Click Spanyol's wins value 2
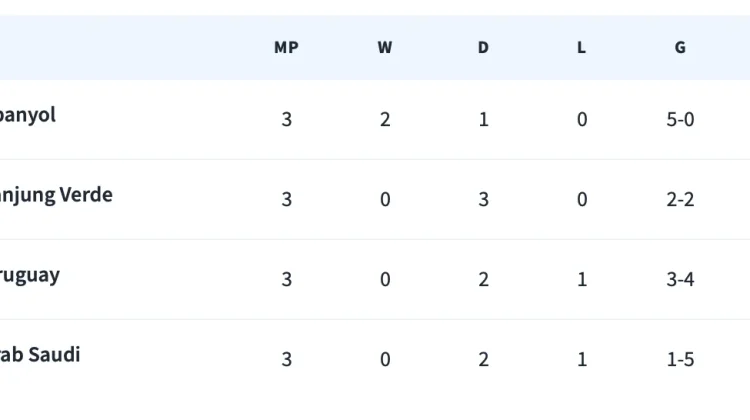The height and width of the screenshot is (420, 750). 385,119
